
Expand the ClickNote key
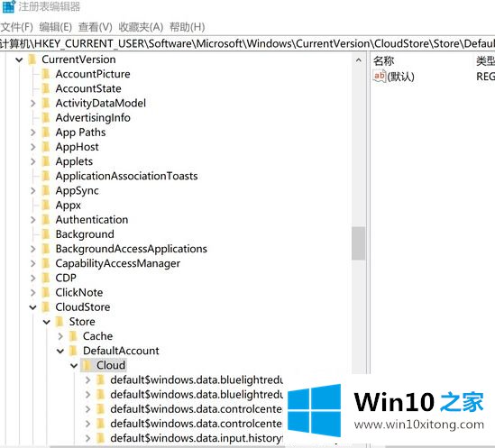pos(33,292)
